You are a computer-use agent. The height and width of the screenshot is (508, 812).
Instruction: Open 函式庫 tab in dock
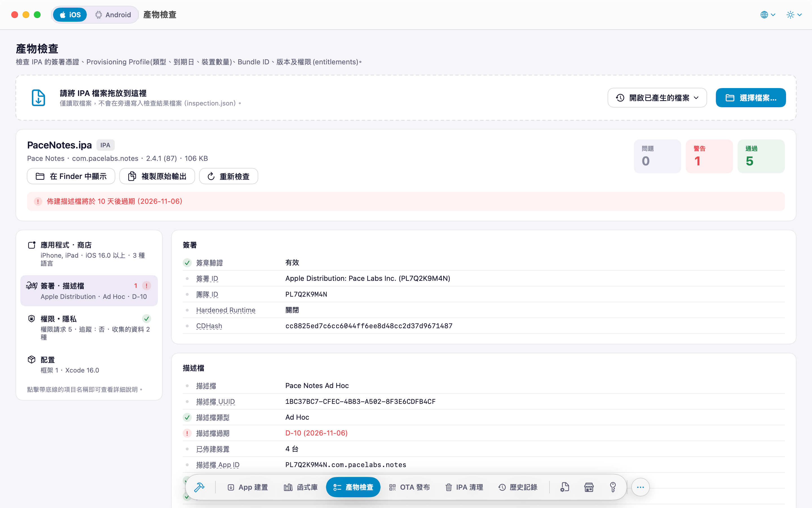(300, 487)
